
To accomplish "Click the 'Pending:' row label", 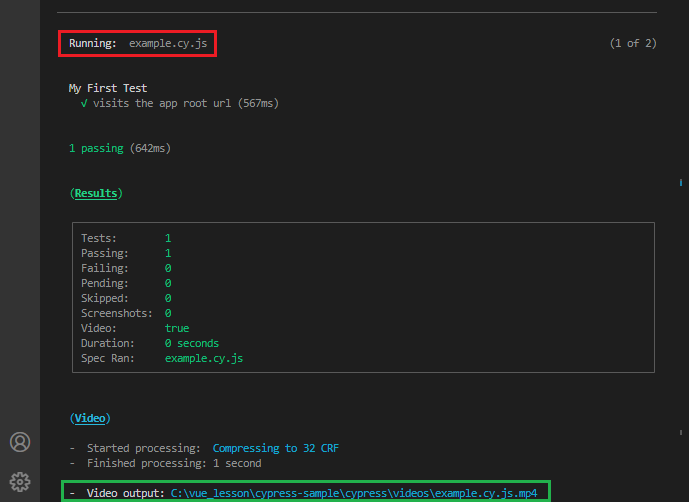I will point(105,283).
